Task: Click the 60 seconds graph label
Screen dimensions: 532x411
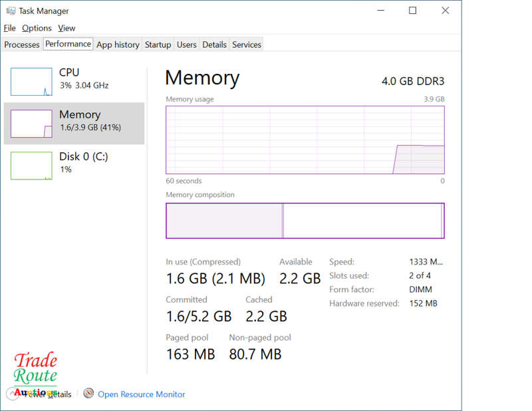Action: (x=184, y=181)
